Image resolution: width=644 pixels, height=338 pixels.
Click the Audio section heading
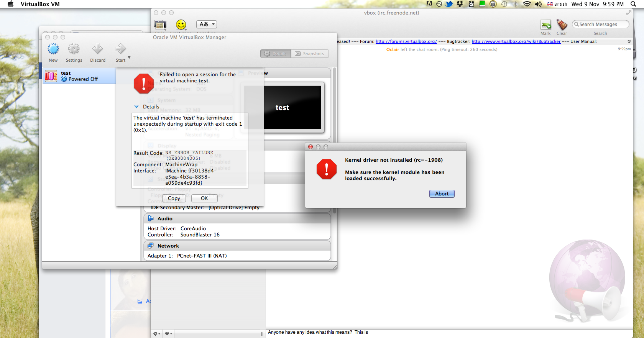[165, 218]
